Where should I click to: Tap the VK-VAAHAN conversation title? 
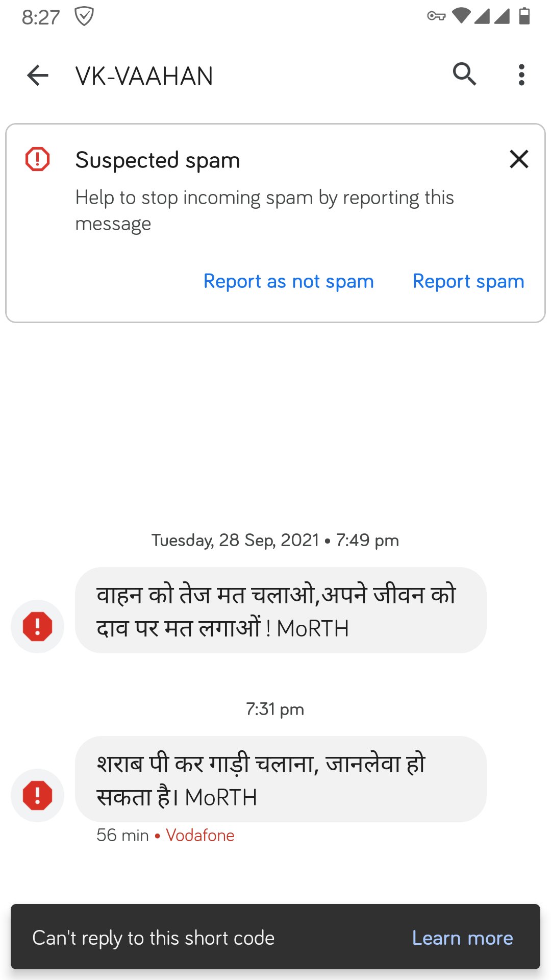[x=144, y=77]
